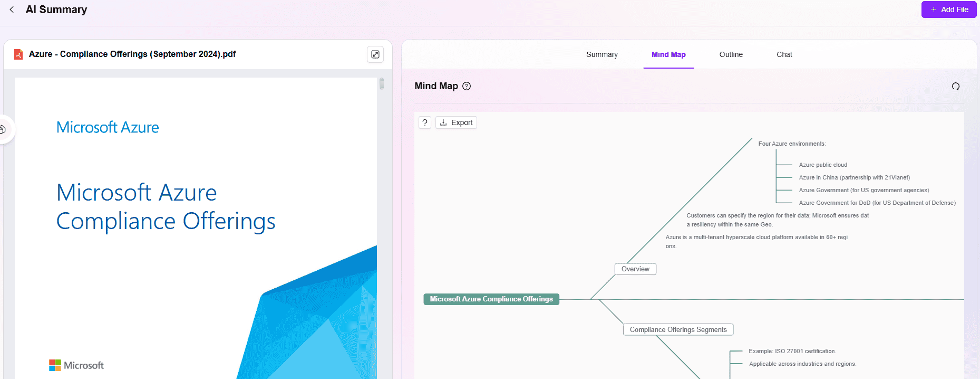
Task: Select the Overview node in mind map
Action: pyautogui.click(x=635, y=269)
